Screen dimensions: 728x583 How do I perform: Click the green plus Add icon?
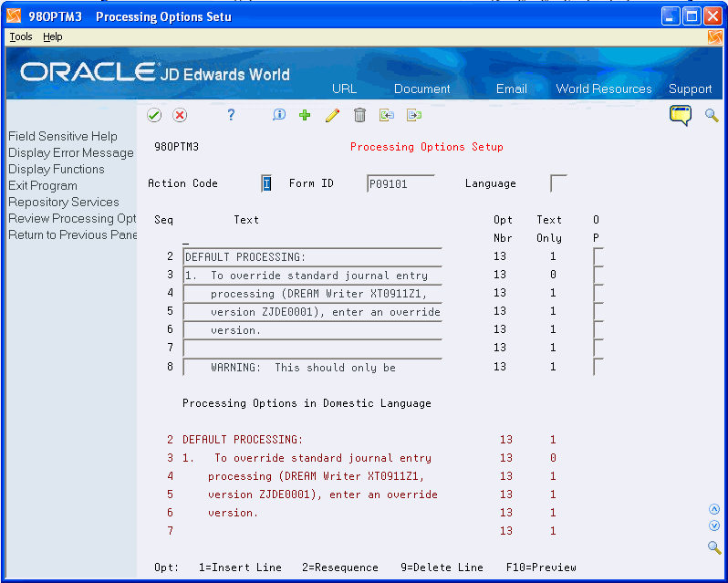(305, 115)
